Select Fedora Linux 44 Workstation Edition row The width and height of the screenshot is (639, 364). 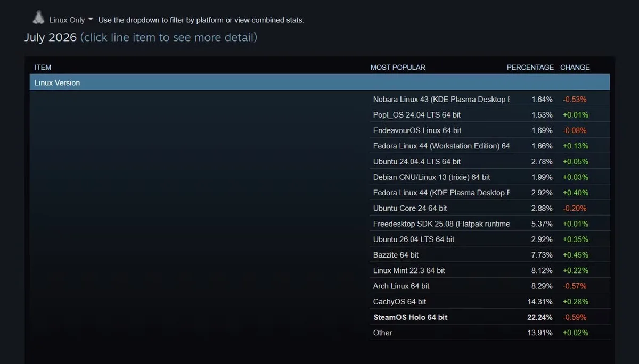[490, 146]
